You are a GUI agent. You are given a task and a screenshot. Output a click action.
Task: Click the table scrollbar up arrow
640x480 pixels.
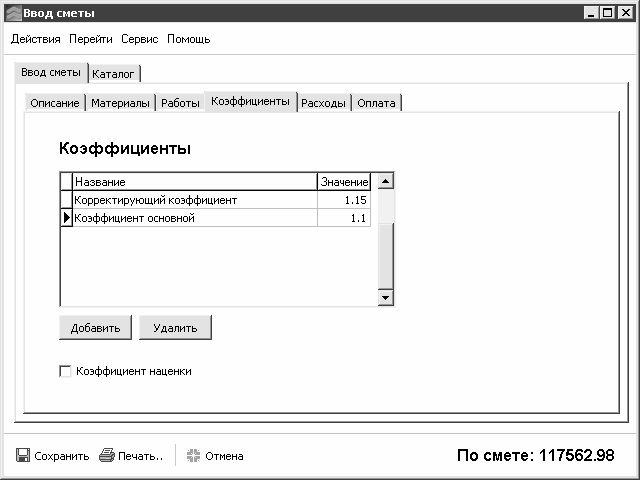pyautogui.click(x=385, y=181)
